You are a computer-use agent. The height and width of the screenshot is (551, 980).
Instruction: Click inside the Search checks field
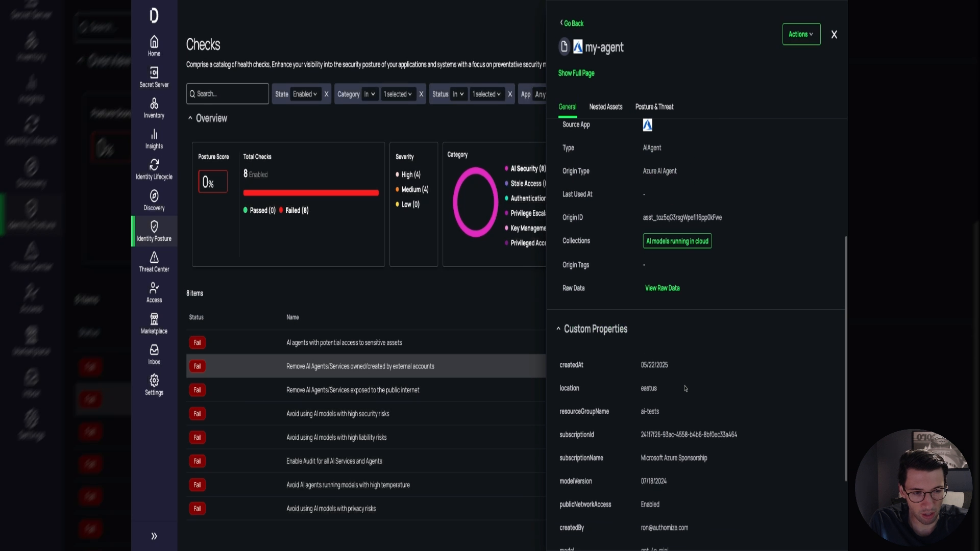coord(227,93)
